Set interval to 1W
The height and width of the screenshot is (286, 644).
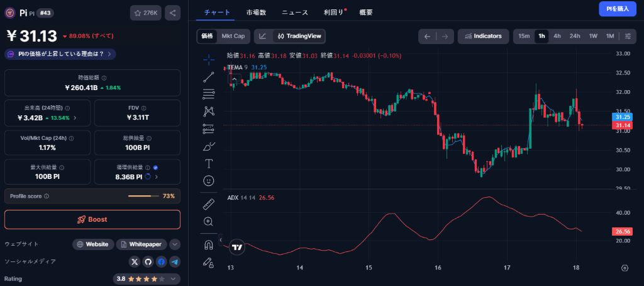pyautogui.click(x=593, y=36)
